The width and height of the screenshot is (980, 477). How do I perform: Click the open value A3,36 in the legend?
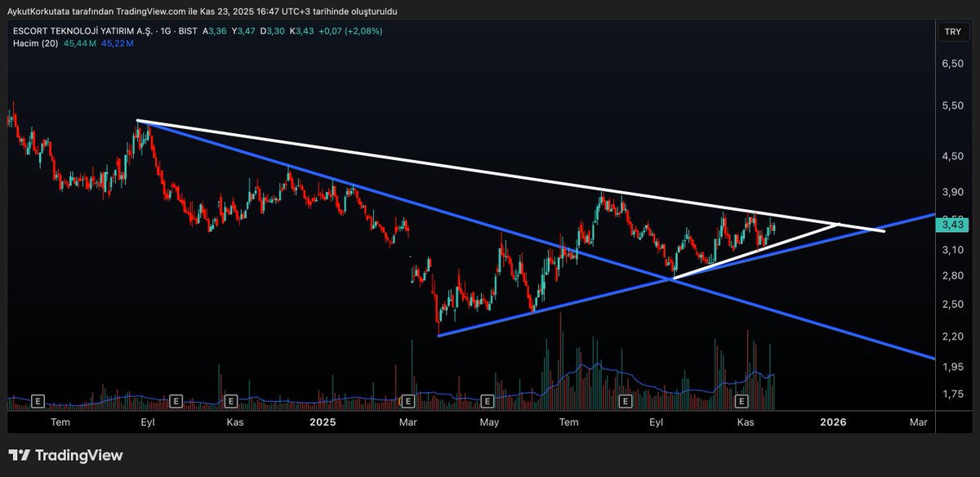click(216, 31)
